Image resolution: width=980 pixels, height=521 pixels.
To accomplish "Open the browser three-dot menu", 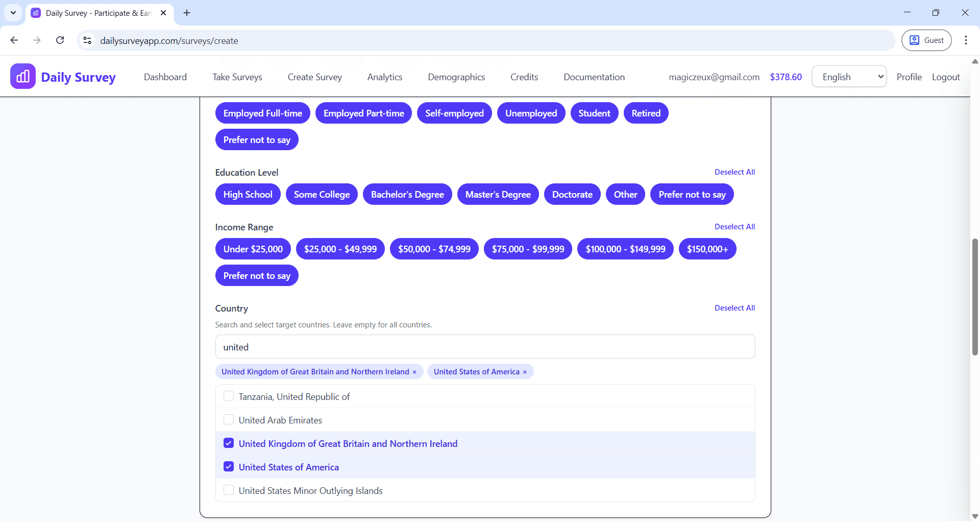I will (x=966, y=40).
